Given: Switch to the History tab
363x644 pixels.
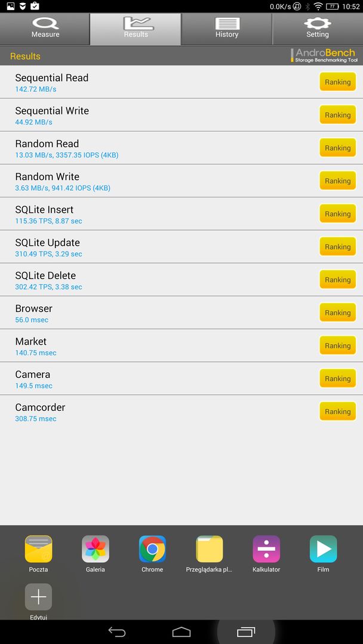Looking at the screenshot, I should tap(227, 29).
